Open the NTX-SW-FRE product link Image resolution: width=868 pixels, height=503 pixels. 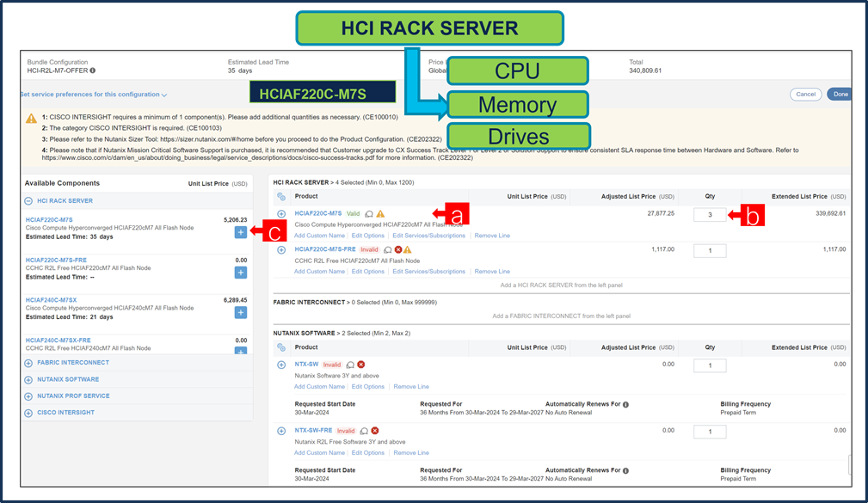(x=313, y=430)
